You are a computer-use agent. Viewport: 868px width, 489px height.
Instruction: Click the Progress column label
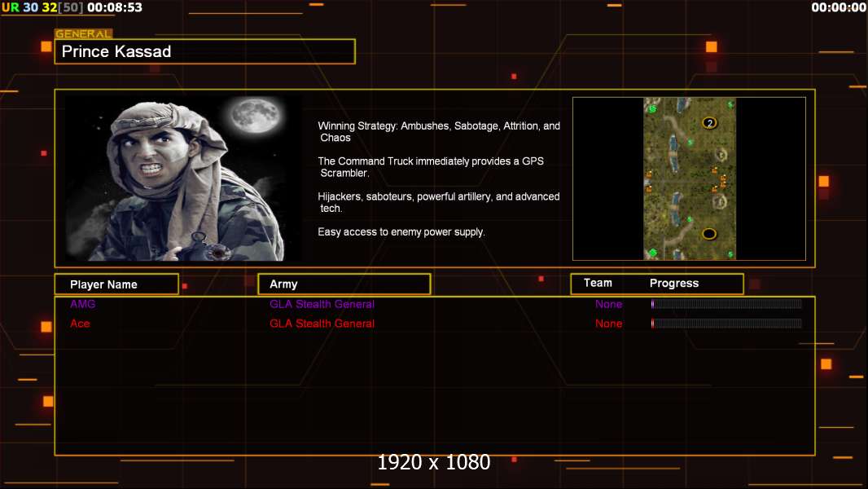tap(673, 283)
